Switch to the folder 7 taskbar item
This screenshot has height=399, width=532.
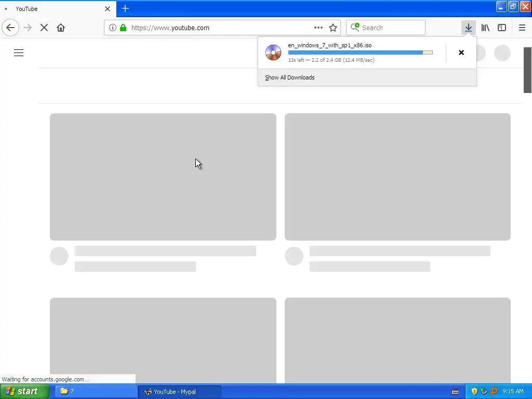96,392
